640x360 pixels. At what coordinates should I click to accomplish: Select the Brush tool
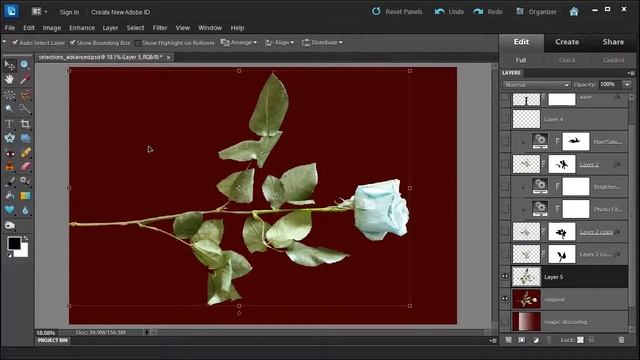pos(9,182)
